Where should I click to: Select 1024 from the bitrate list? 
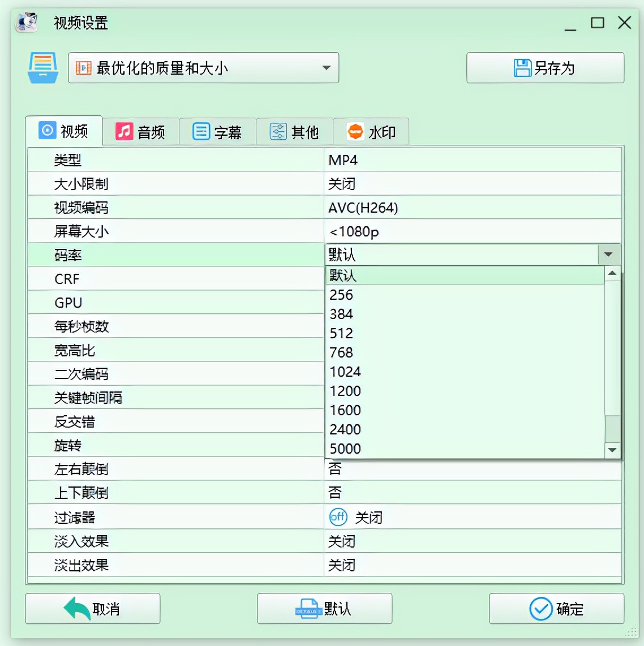click(345, 372)
